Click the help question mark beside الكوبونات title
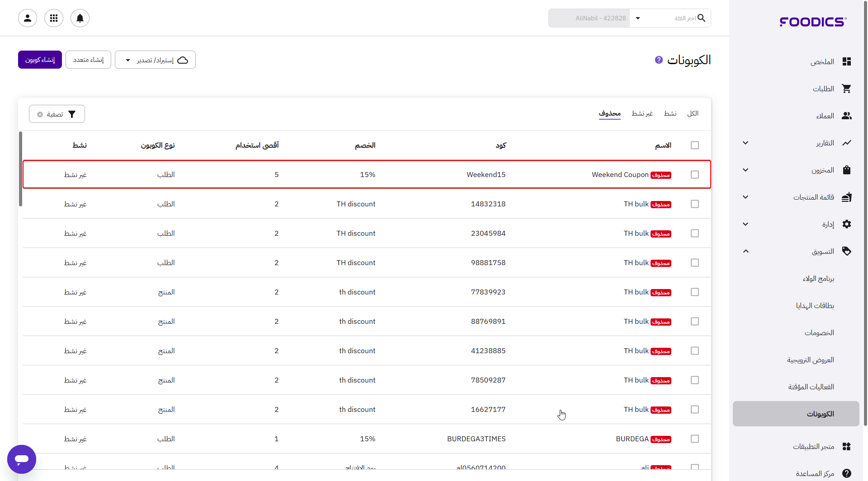 659,60
